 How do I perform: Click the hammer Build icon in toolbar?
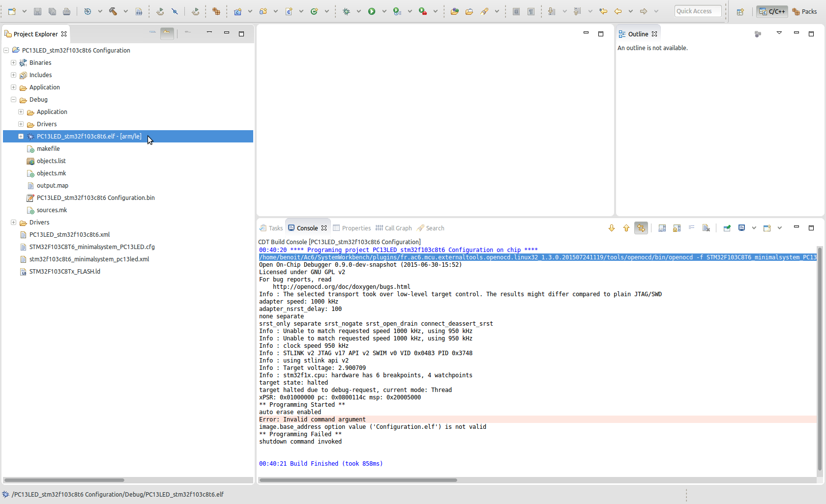pyautogui.click(x=113, y=11)
